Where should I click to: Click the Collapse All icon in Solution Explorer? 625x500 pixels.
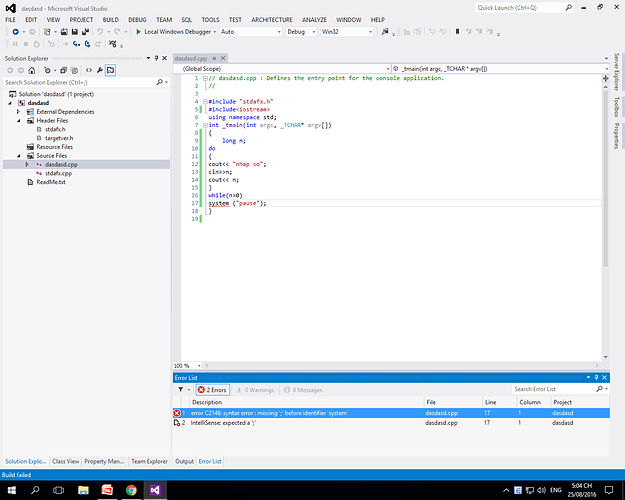(x=63, y=71)
